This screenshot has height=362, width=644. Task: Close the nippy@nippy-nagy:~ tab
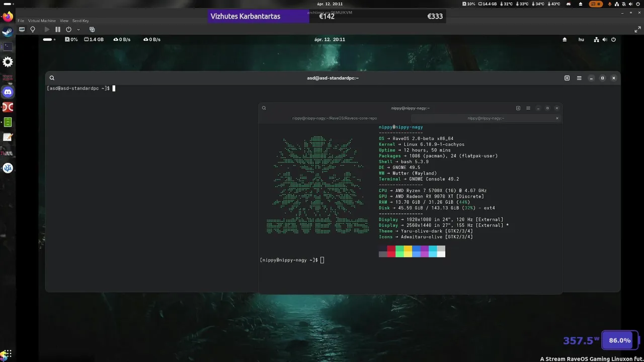pos(557,118)
